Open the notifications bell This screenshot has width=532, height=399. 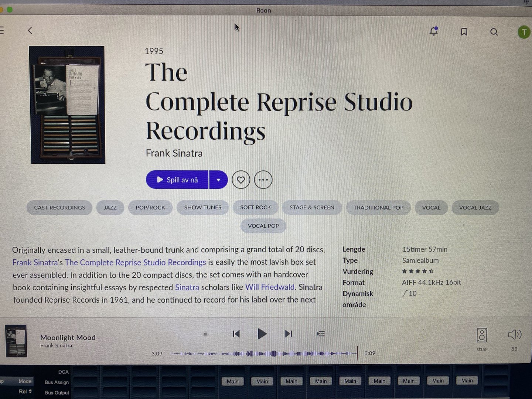434,31
